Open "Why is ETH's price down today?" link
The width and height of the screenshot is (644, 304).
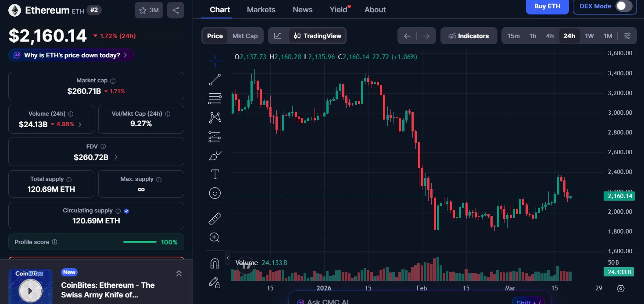71,55
